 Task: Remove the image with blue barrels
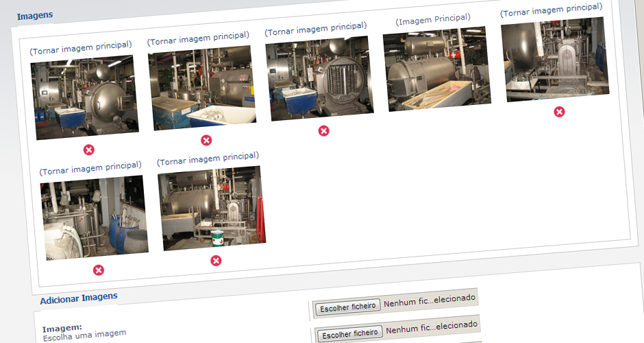[x=99, y=270]
